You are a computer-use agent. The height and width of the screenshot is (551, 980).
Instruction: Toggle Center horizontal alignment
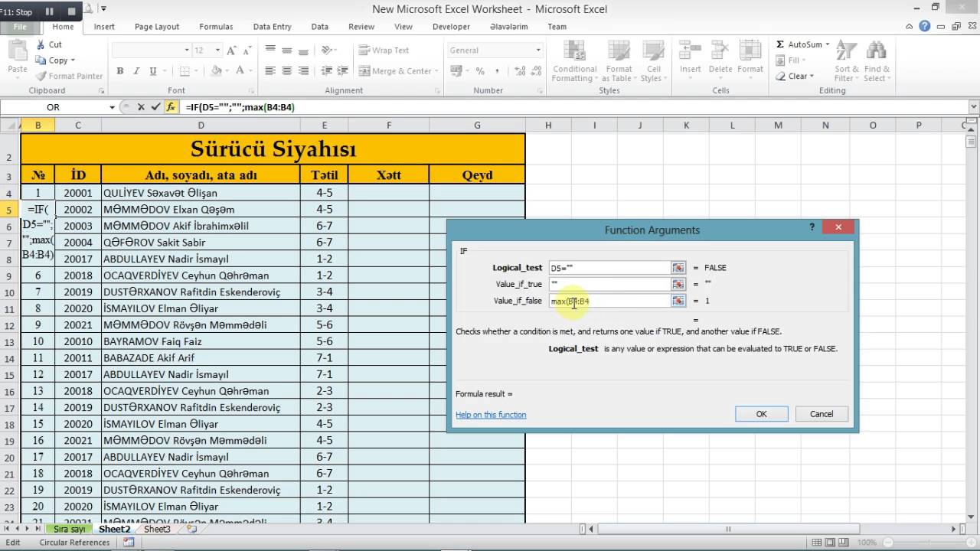click(287, 71)
